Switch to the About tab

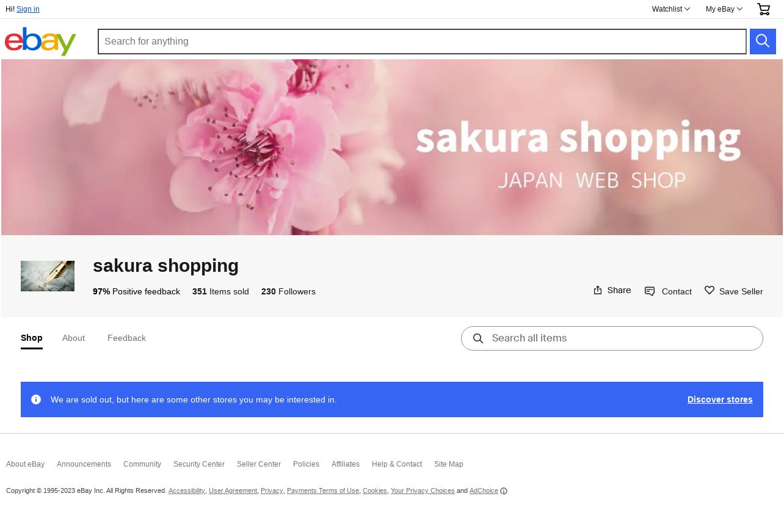pyautogui.click(x=73, y=338)
